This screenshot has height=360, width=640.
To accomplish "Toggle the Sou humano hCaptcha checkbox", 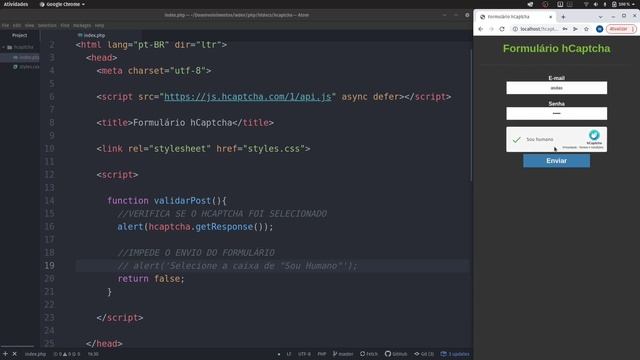I will (516, 140).
